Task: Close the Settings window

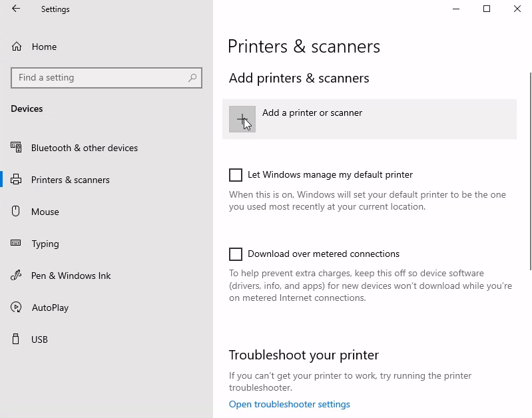Action: pos(517,9)
